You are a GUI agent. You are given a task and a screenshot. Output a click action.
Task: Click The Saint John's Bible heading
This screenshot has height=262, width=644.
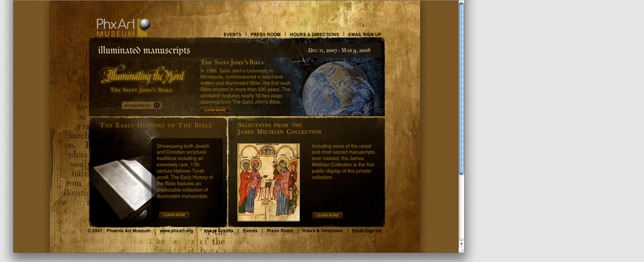tap(233, 62)
